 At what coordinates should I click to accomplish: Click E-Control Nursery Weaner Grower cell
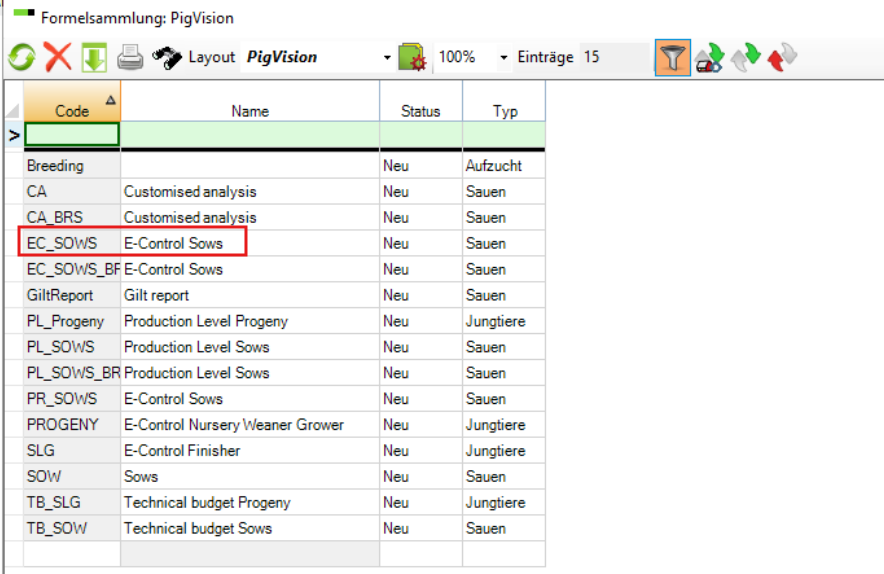click(250, 425)
